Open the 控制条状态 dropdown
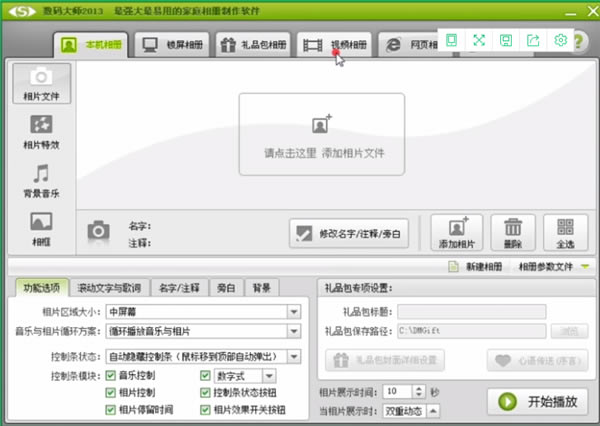This screenshot has height=426, width=600. click(x=203, y=357)
